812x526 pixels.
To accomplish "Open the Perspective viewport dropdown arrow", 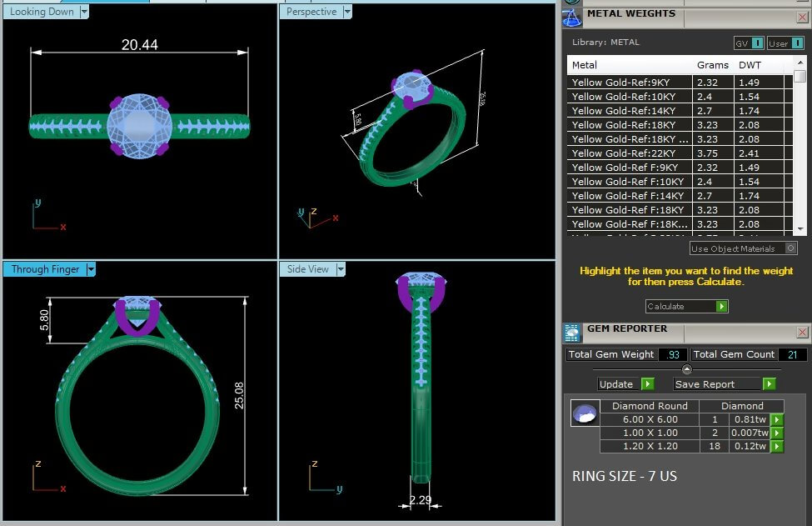I will (347, 12).
